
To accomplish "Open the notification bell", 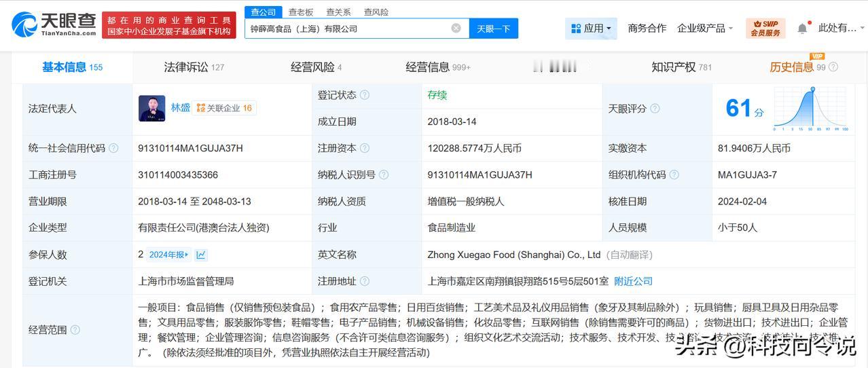I will tap(802, 29).
